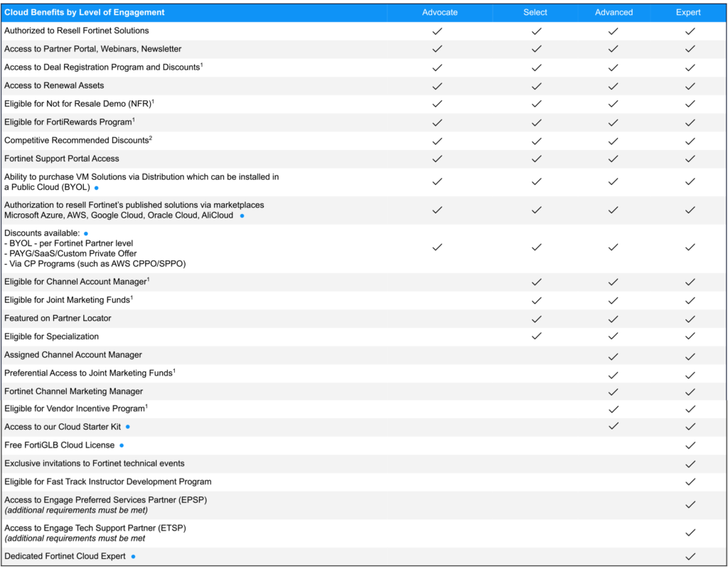Click the blue dot after Public Cloud (BYOL)
This screenshot has height=569, width=728.
[x=97, y=188]
